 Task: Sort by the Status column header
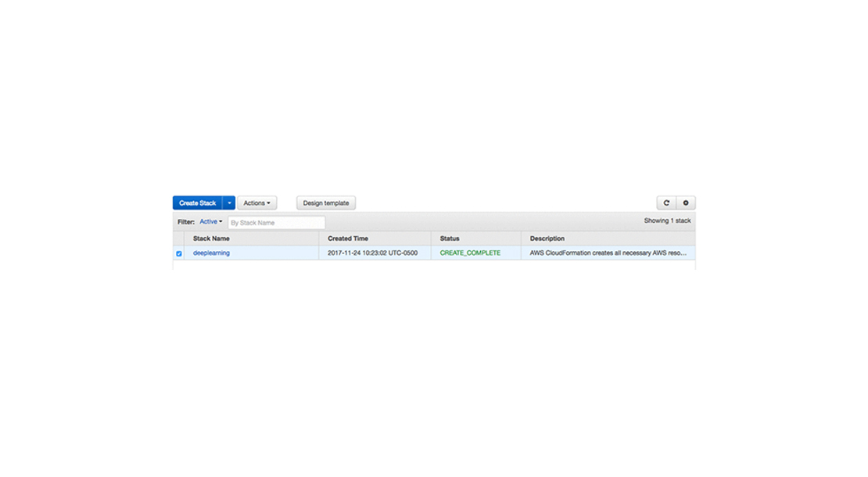(x=450, y=238)
